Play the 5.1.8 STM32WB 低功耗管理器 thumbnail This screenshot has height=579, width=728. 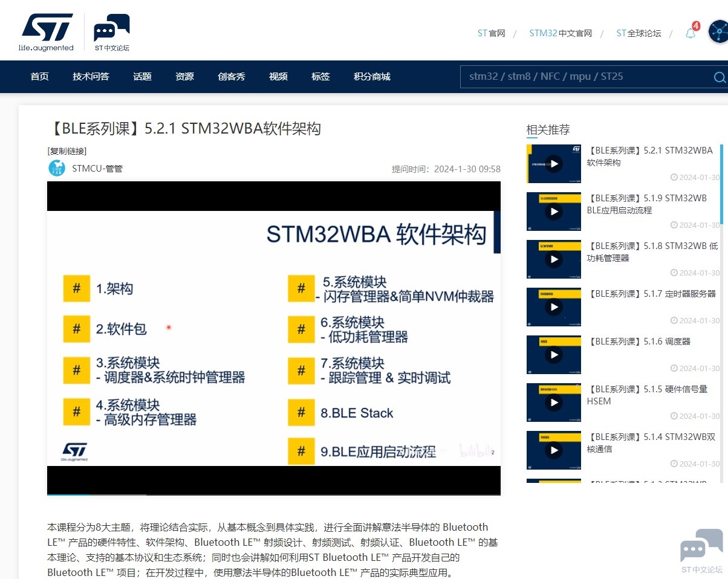coord(553,259)
